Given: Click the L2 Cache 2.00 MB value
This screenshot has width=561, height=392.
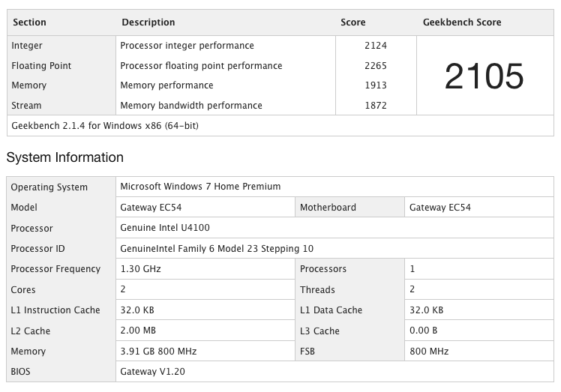Looking at the screenshot, I should pyautogui.click(x=139, y=331).
